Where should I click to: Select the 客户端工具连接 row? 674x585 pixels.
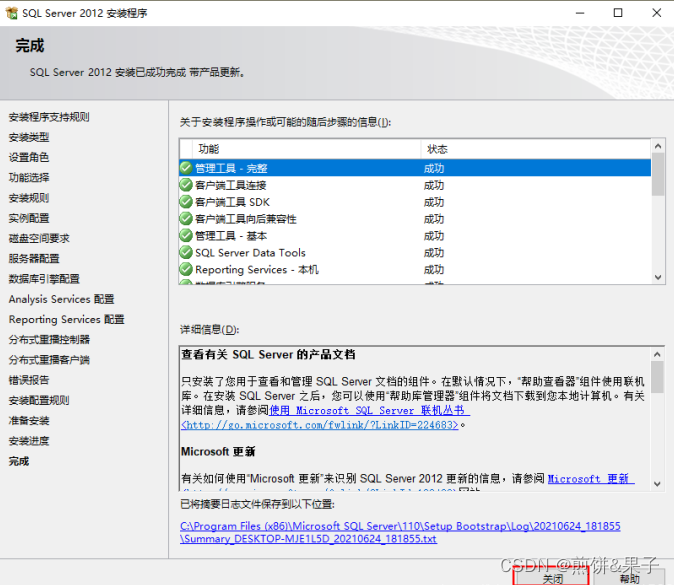[x=415, y=185]
